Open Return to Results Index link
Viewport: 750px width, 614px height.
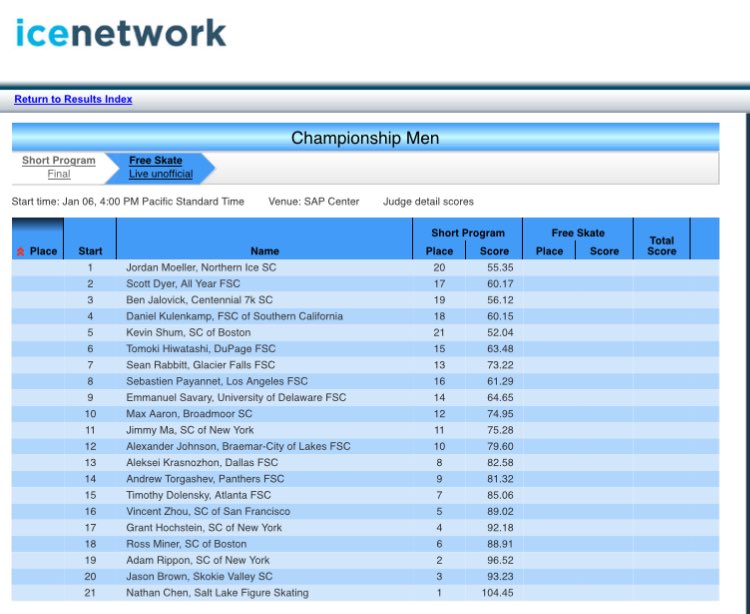coord(73,99)
